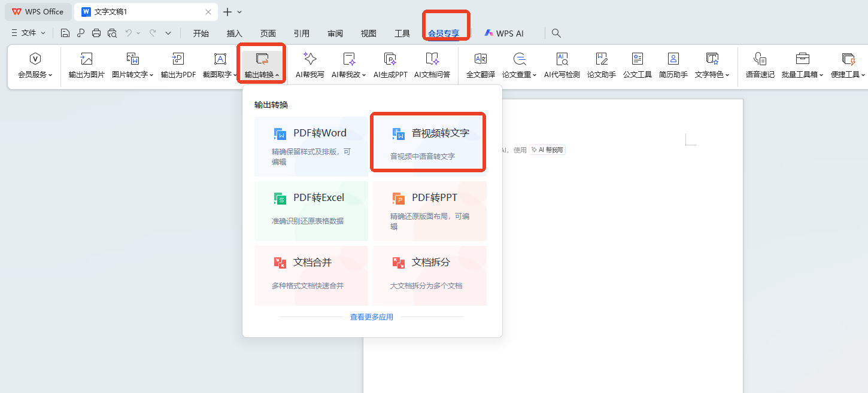Viewport: 868px width, 393px height.
Task: Click the redo arrow icon
Action: (153, 33)
